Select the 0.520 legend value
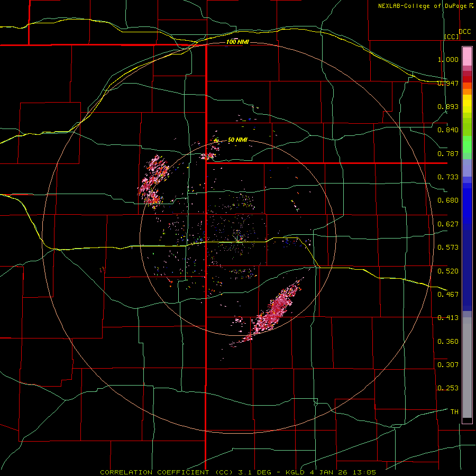The width and height of the screenshot is (476, 476). coord(448,271)
